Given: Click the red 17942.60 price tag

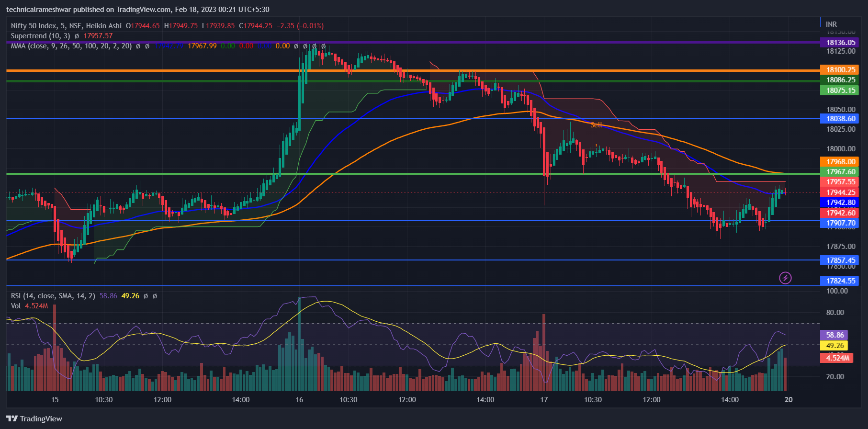Looking at the screenshot, I should point(839,213).
